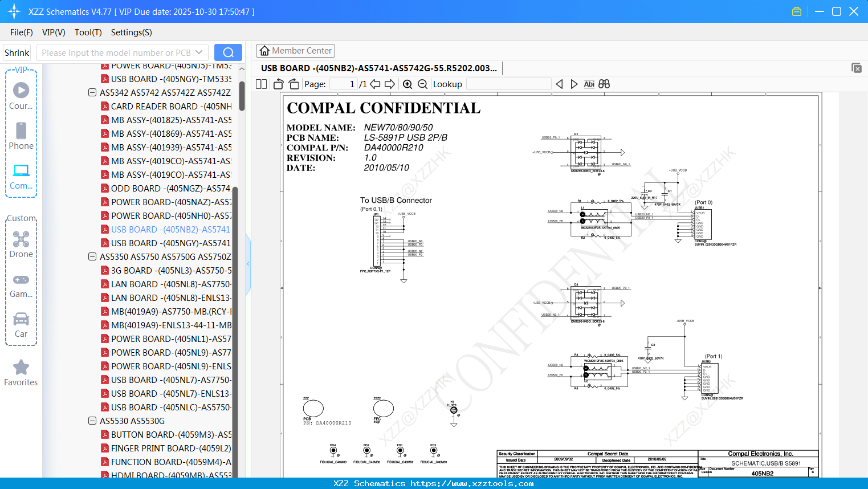
Task: Open the Car category
Action: point(21,325)
